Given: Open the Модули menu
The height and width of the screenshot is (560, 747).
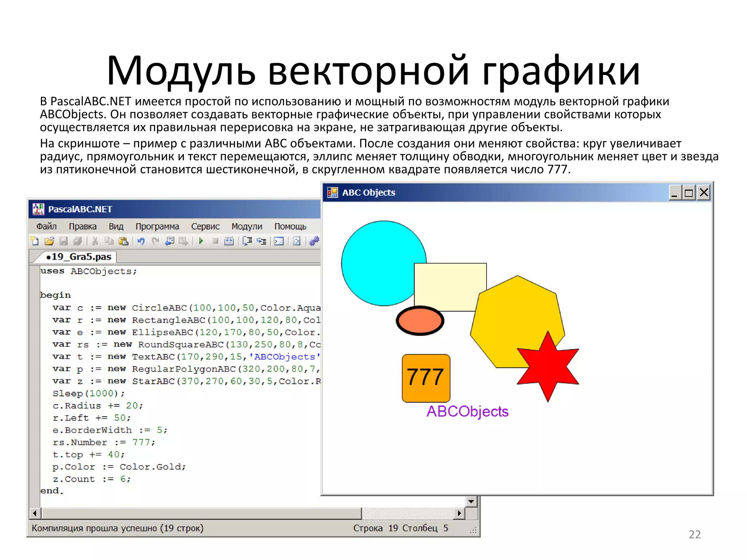Looking at the screenshot, I should pos(247,226).
